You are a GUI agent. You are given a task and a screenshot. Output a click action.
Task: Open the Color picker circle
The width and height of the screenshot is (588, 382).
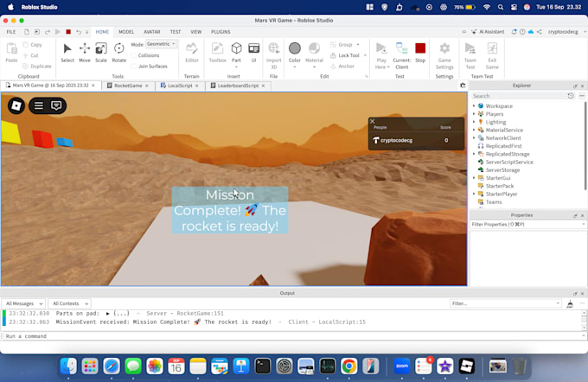(295, 48)
